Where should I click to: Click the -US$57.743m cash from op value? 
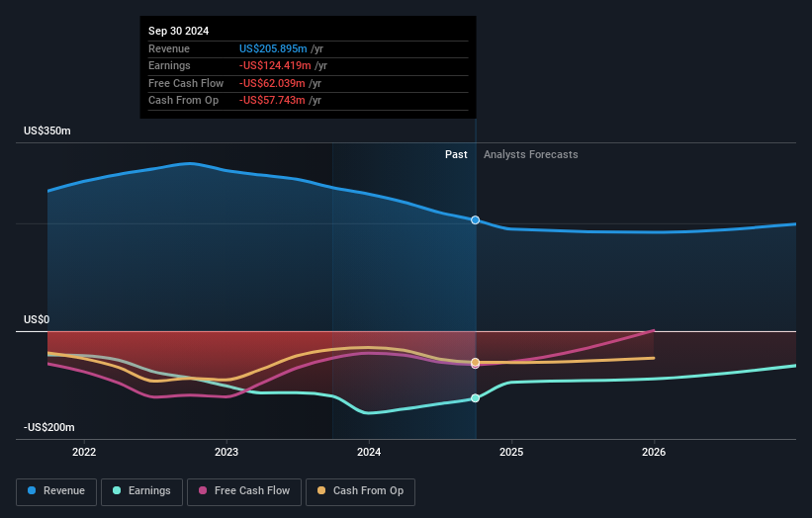(272, 101)
